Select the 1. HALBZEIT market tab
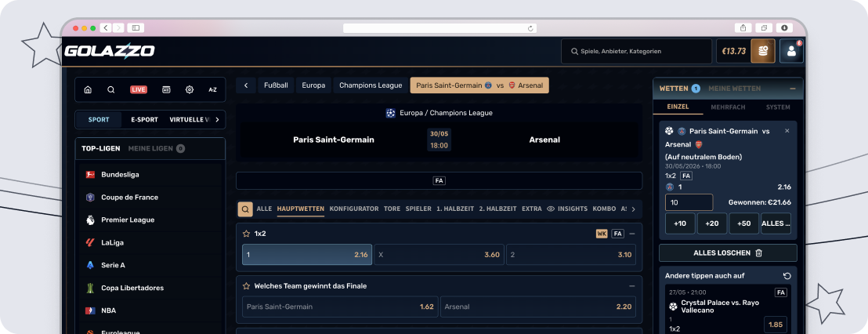This screenshot has height=334, width=868. click(455, 209)
